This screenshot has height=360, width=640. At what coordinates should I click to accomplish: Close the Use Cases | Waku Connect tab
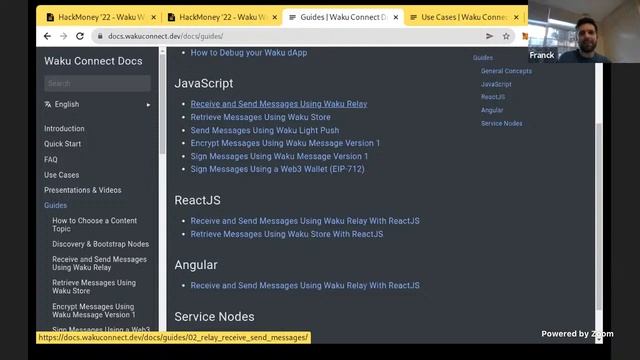tap(516, 17)
